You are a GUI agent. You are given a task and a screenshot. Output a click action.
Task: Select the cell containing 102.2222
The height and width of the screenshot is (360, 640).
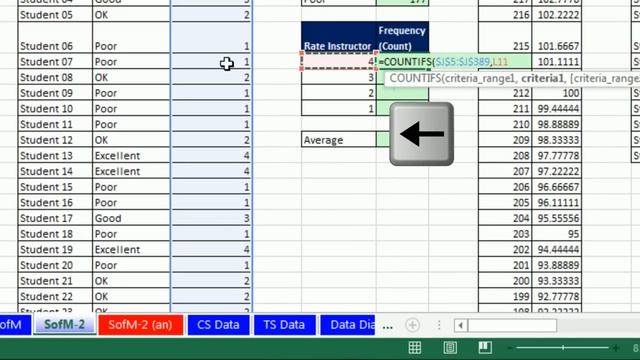click(x=557, y=15)
